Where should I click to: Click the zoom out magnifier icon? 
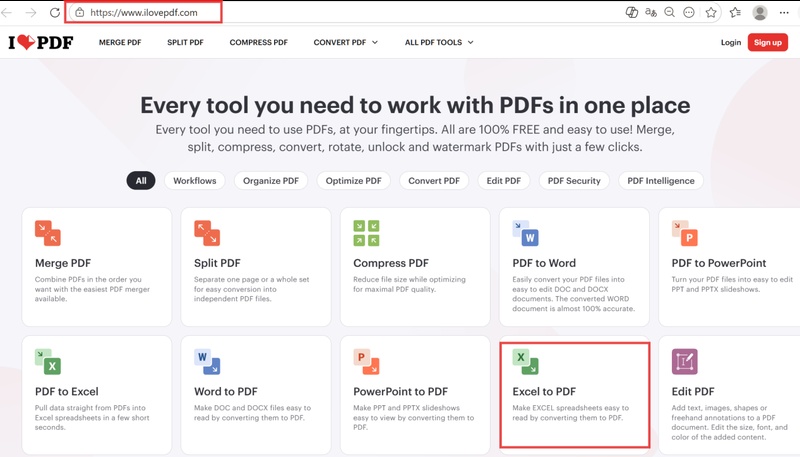click(x=669, y=12)
